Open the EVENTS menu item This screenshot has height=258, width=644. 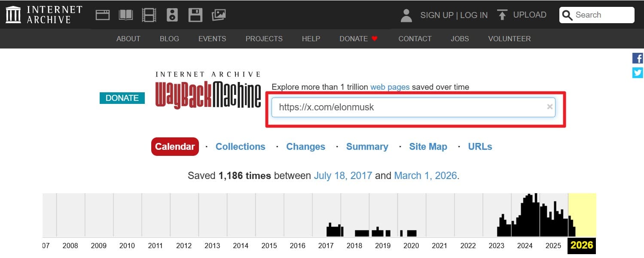point(212,39)
